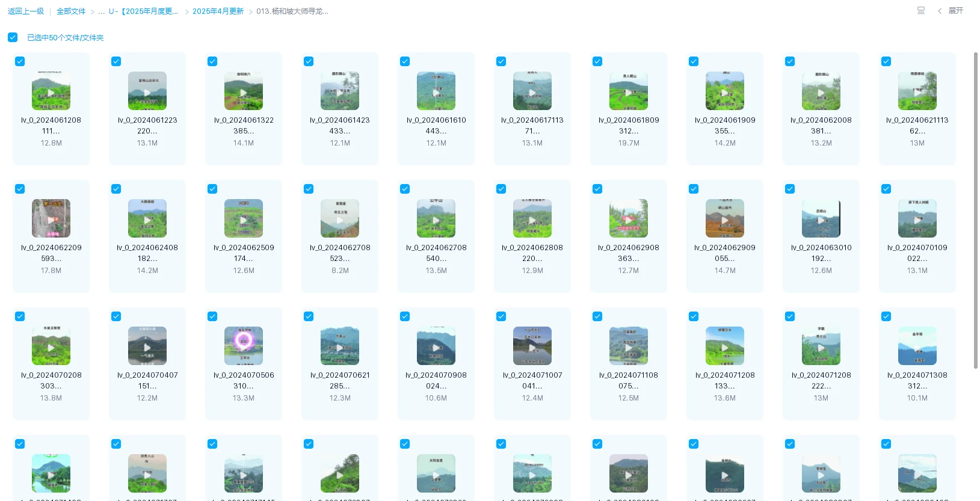This screenshot has height=501, width=980.
Task: Play video thumbnail of lv_0_2024061208 111...
Action: 51,91
